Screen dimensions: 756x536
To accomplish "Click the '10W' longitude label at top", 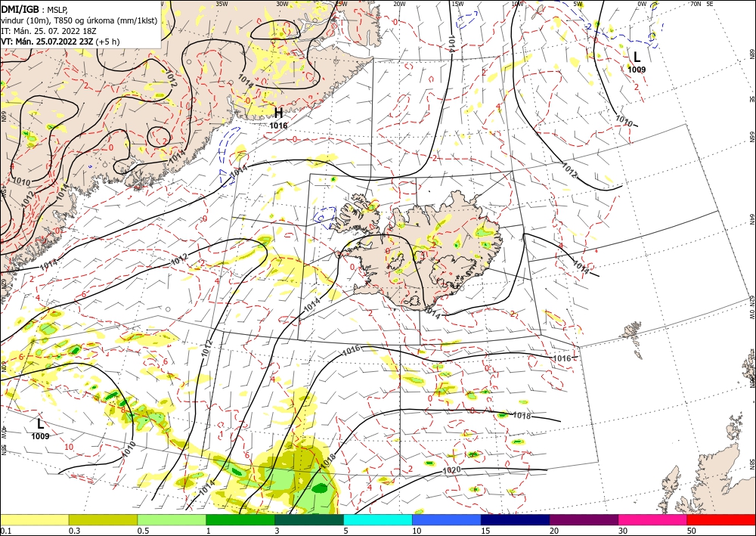I will tap(517, 3).
